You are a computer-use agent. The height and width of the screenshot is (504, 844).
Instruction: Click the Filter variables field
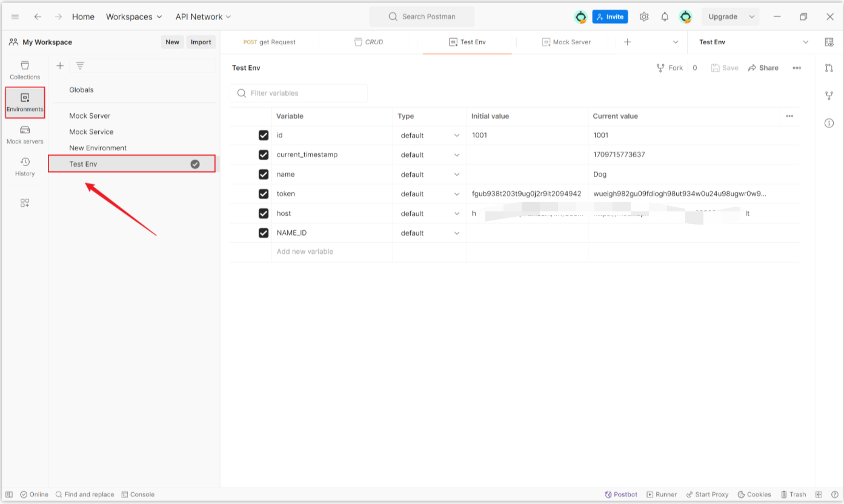point(299,93)
